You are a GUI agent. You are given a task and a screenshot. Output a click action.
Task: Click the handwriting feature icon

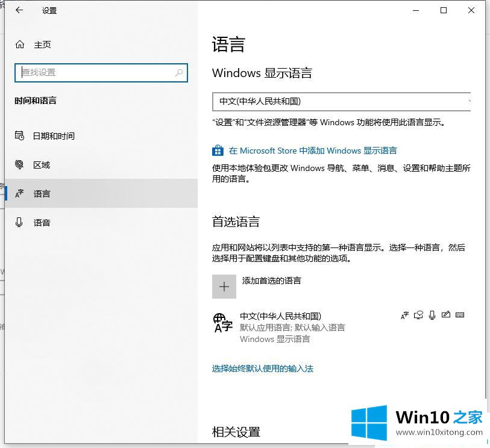pyautogui.click(x=446, y=315)
